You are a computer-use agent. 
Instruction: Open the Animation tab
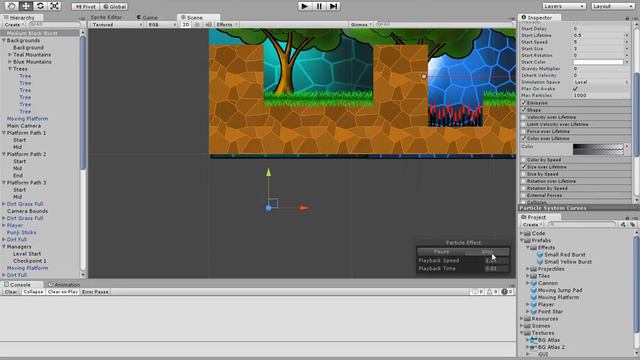[x=64, y=284]
